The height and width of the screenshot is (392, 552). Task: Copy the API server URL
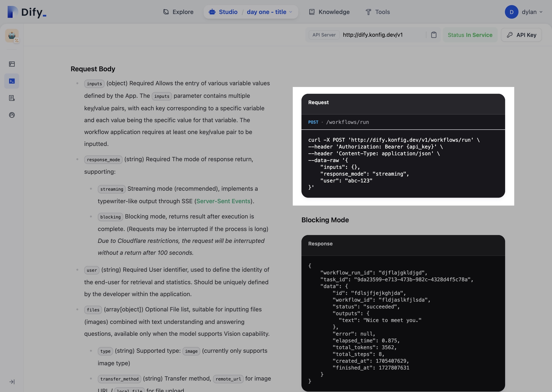coord(433,35)
